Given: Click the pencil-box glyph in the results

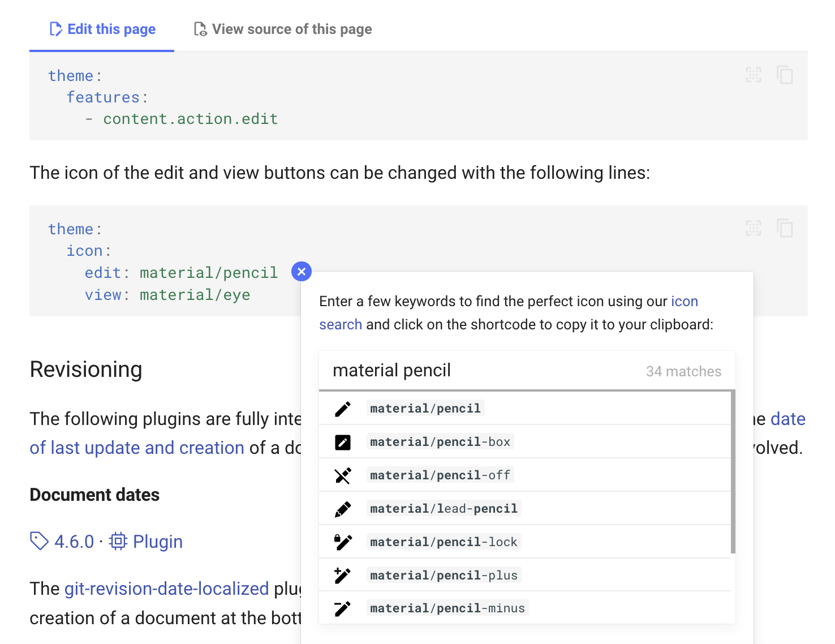Looking at the screenshot, I should [342, 442].
